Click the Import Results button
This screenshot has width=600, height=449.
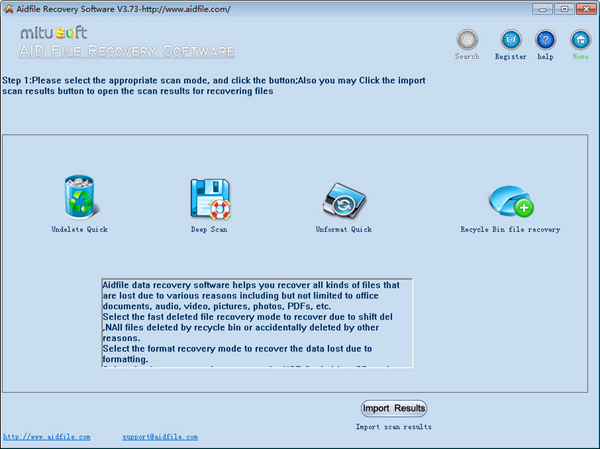pyautogui.click(x=394, y=408)
